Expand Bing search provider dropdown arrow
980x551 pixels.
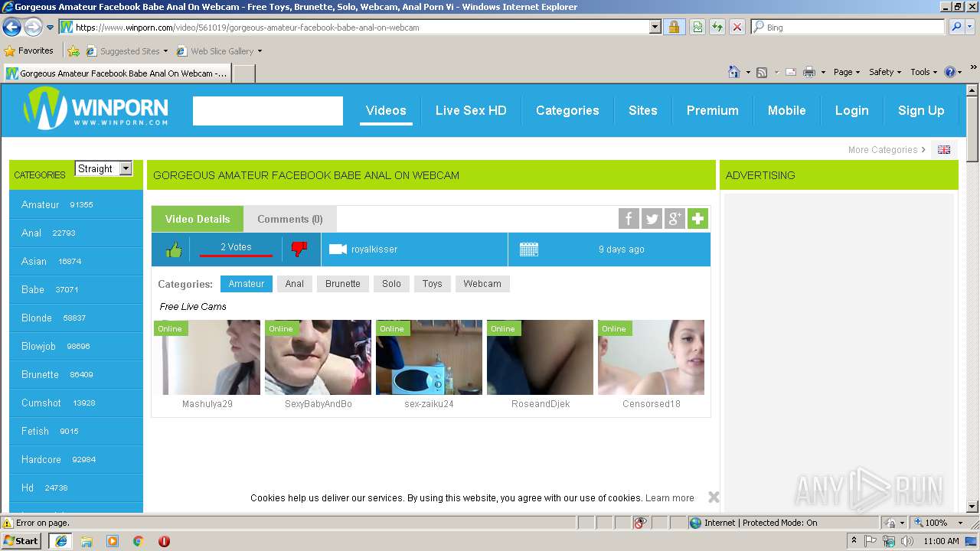(972, 27)
